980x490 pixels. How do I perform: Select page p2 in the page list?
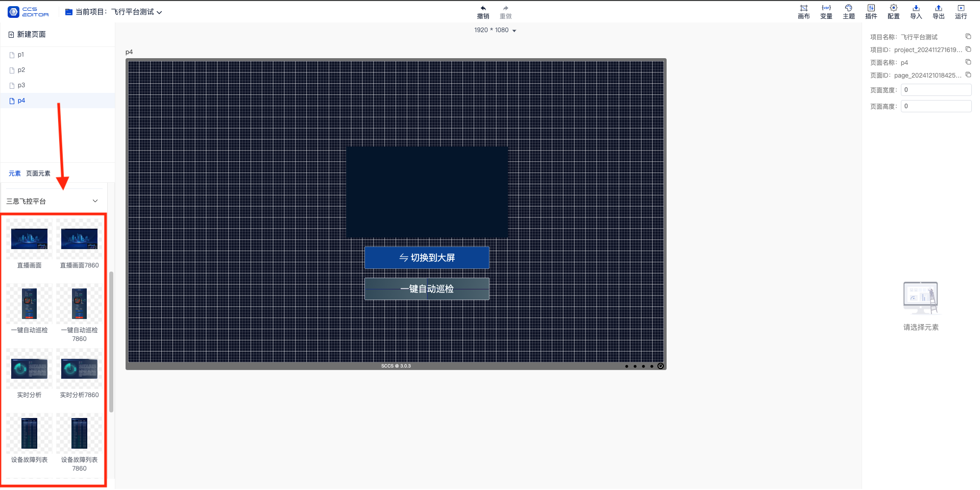pyautogui.click(x=57, y=70)
